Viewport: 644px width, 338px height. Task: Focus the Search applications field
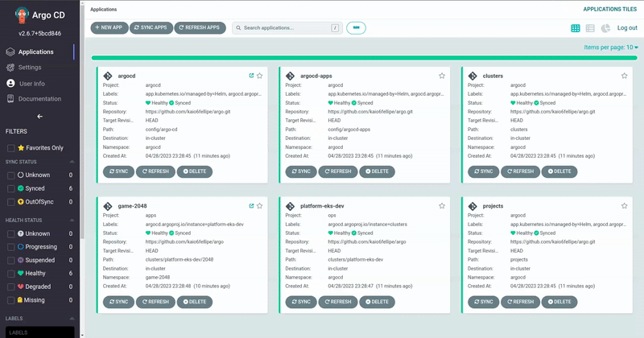287,28
